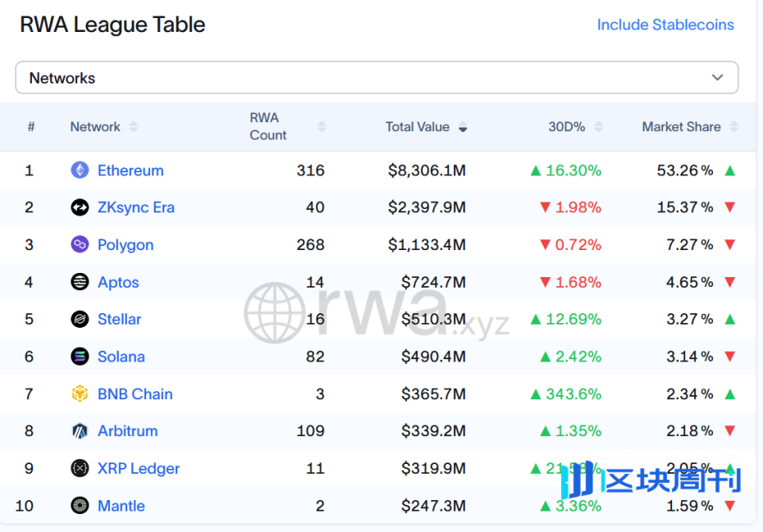Click the 82 RWA count cell

(315, 357)
